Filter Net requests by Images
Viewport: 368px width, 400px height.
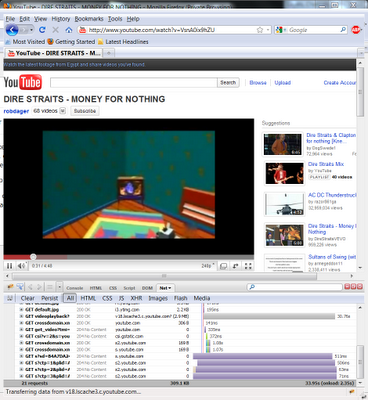(158, 298)
